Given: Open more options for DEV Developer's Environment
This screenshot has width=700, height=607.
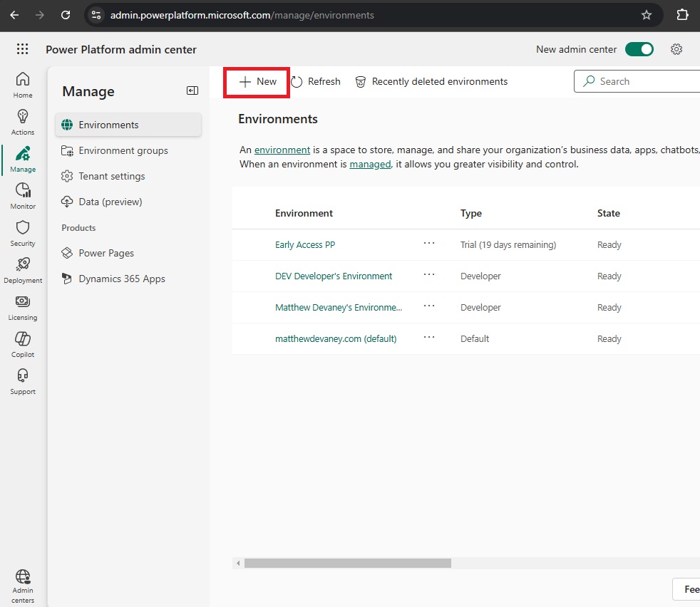Looking at the screenshot, I should pos(429,274).
